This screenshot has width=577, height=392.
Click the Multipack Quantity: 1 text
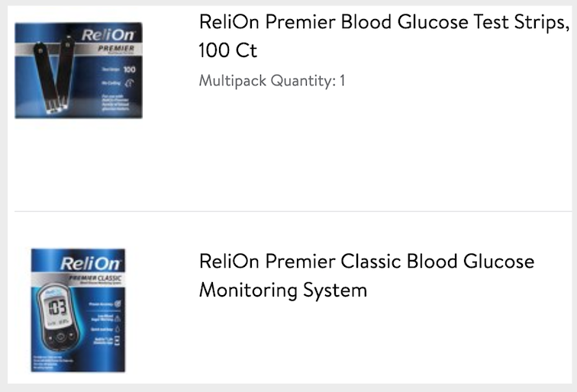click(272, 80)
